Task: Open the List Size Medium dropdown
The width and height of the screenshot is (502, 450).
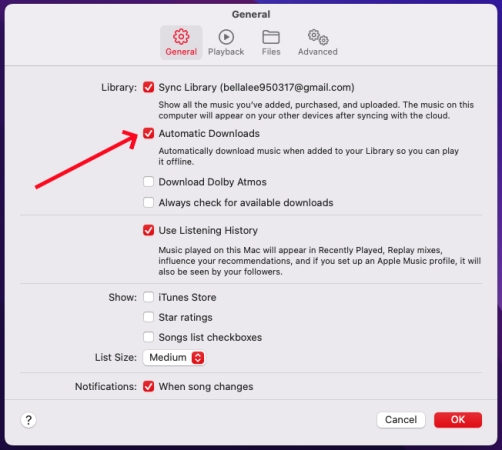Action: pos(174,357)
